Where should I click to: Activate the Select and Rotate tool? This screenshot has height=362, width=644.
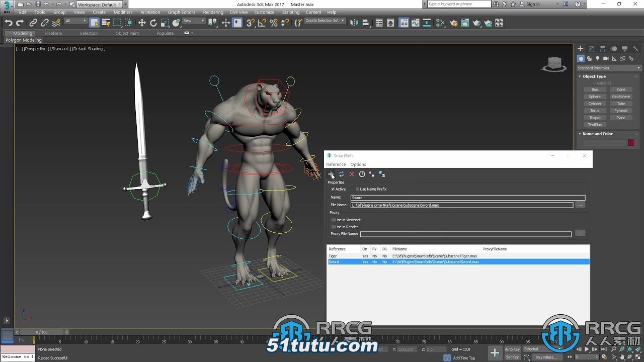click(153, 23)
